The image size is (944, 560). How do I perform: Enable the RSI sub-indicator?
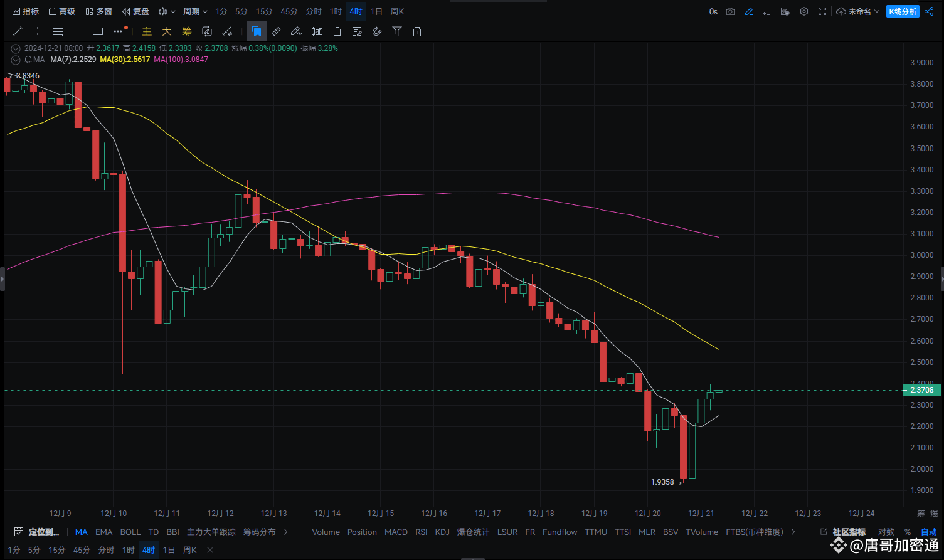[422, 532]
